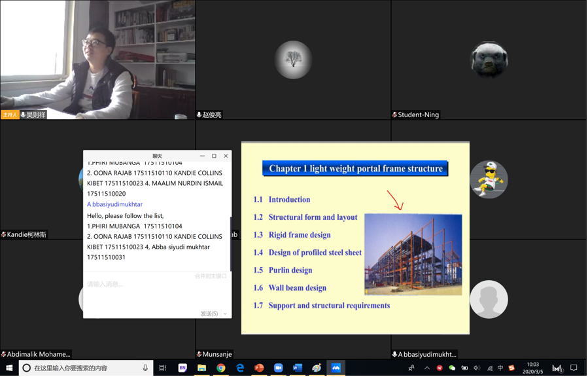Expand the send options dropdown arrow
Viewport: 588px width, 377px height.
pos(225,314)
